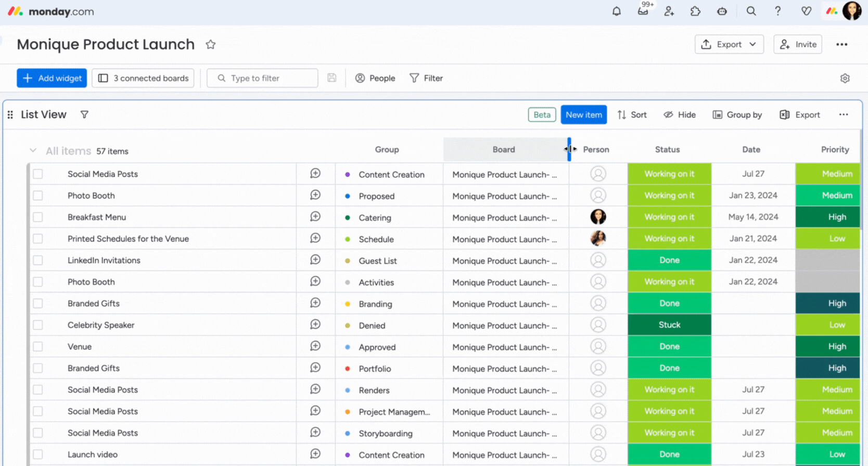Check the Social Media Posts first row checkbox
868x466 pixels.
click(x=38, y=174)
